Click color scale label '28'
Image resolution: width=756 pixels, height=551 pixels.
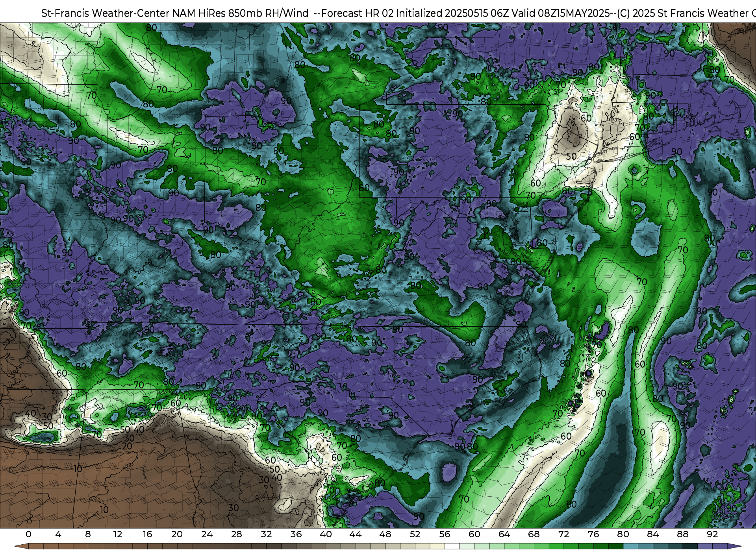coord(237,534)
